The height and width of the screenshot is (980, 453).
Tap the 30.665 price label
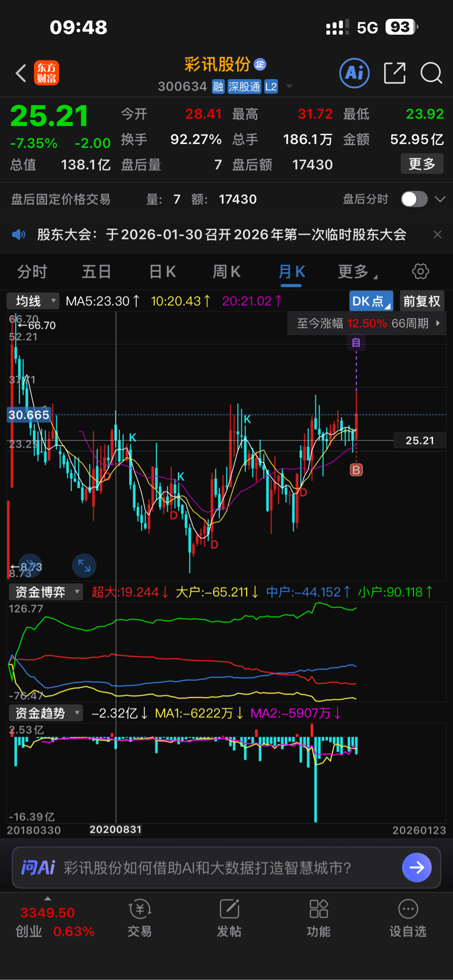point(28,415)
